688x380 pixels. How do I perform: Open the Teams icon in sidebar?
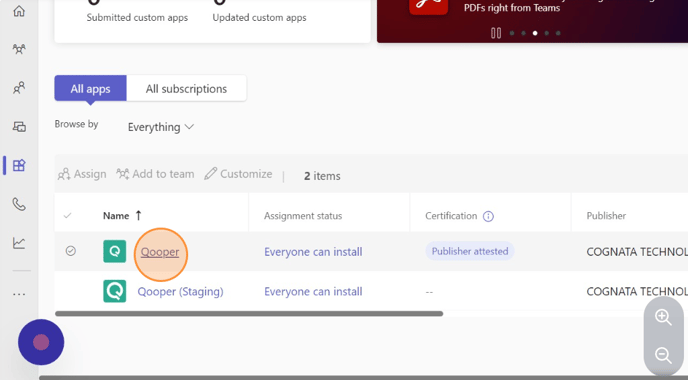[x=19, y=49]
